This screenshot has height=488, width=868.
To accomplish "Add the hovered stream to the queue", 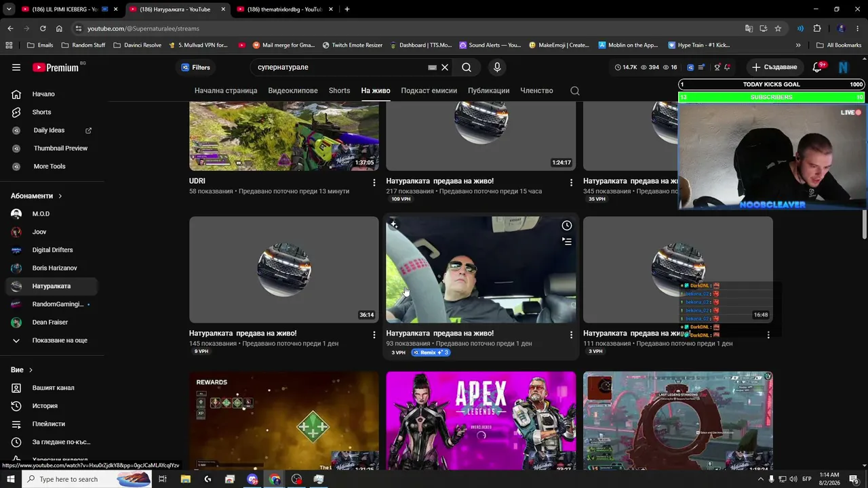I will 567,241.
